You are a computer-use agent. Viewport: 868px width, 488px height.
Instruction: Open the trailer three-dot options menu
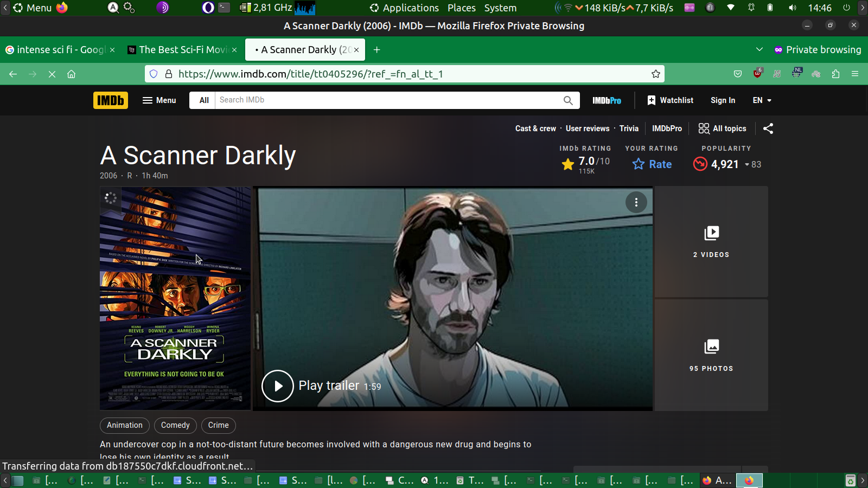pos(636,202)
